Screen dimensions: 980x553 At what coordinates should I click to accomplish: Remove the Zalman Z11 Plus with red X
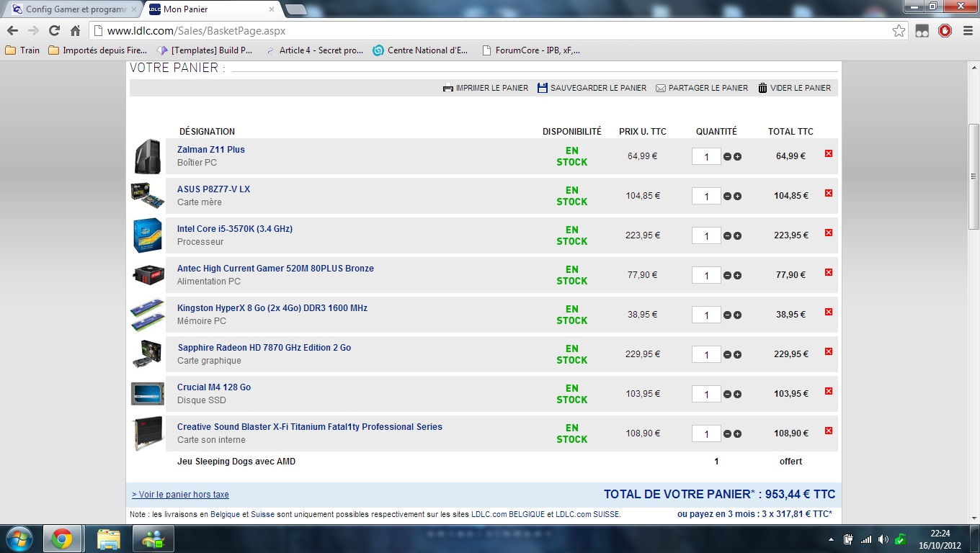point(828,153)
